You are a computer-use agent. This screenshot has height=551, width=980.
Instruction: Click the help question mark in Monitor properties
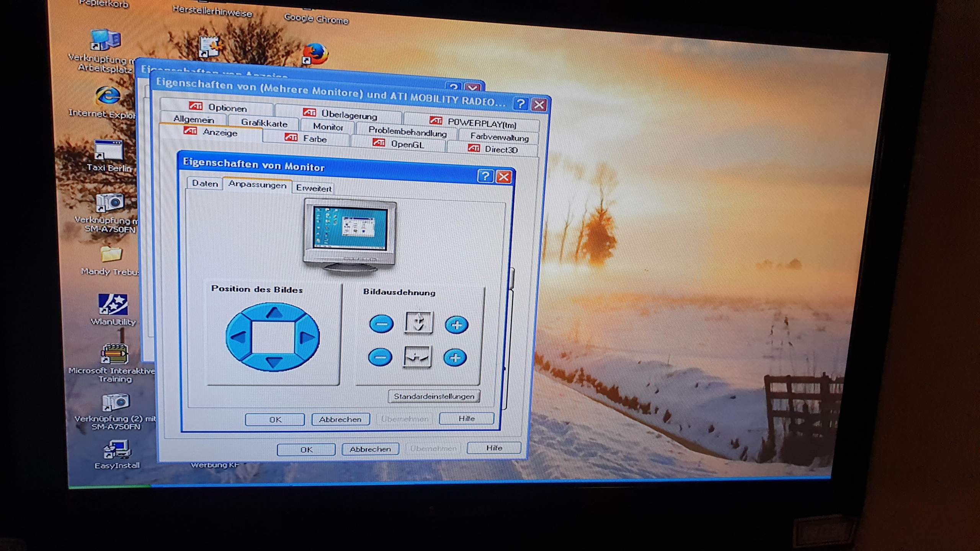(x=485, y=176)
